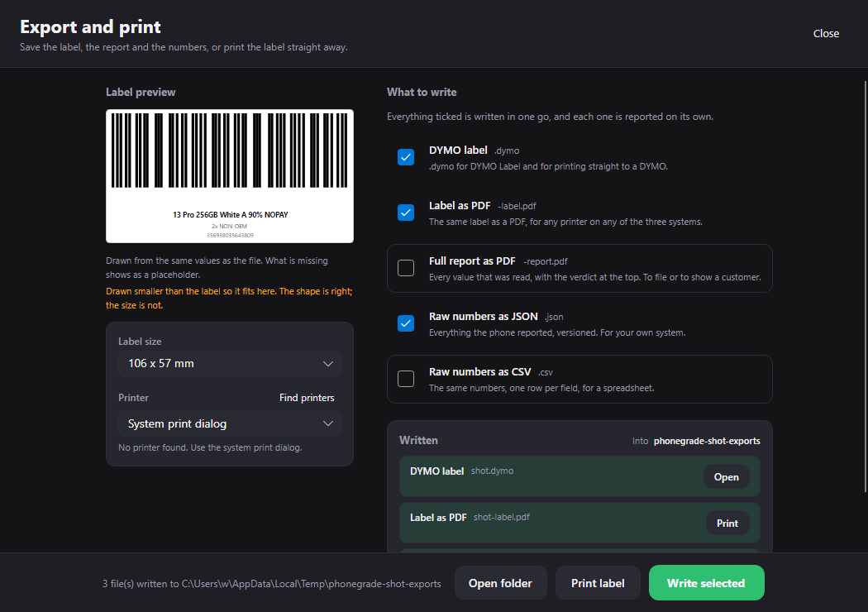The width and height of the screenshot is (868, 612).
Task: Tick the Full report as PDF checkbox
Action: tap(406, 268)
